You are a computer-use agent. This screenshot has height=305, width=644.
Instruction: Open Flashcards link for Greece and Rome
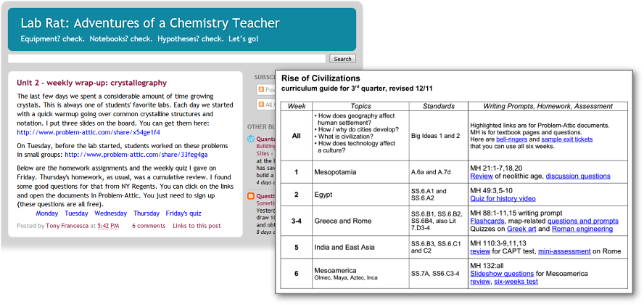487,221
